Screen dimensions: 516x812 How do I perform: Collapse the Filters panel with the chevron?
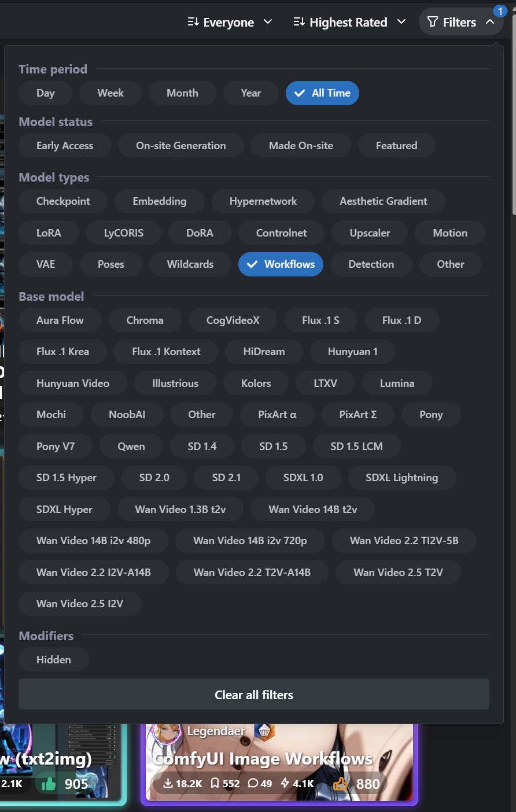tap(490, 22)
